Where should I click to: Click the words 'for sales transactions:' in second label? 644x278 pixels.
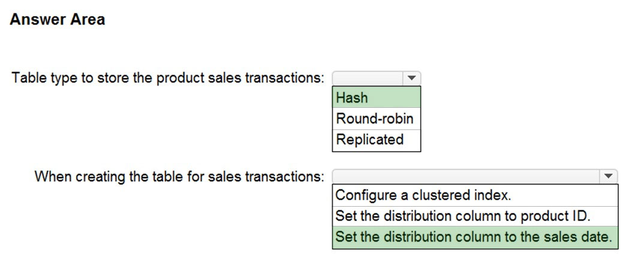[265, 177]
